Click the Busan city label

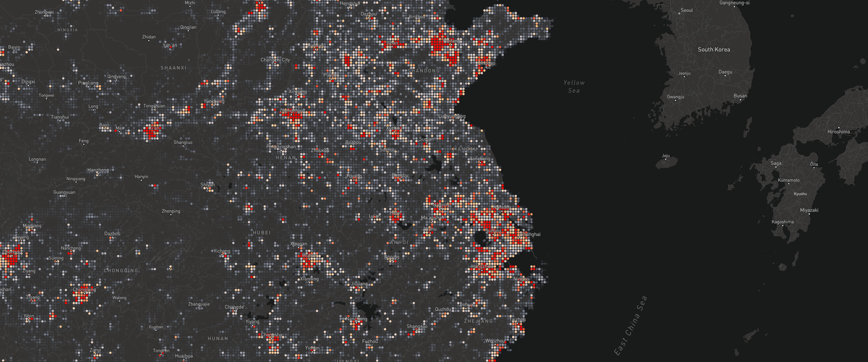(740, 96)
